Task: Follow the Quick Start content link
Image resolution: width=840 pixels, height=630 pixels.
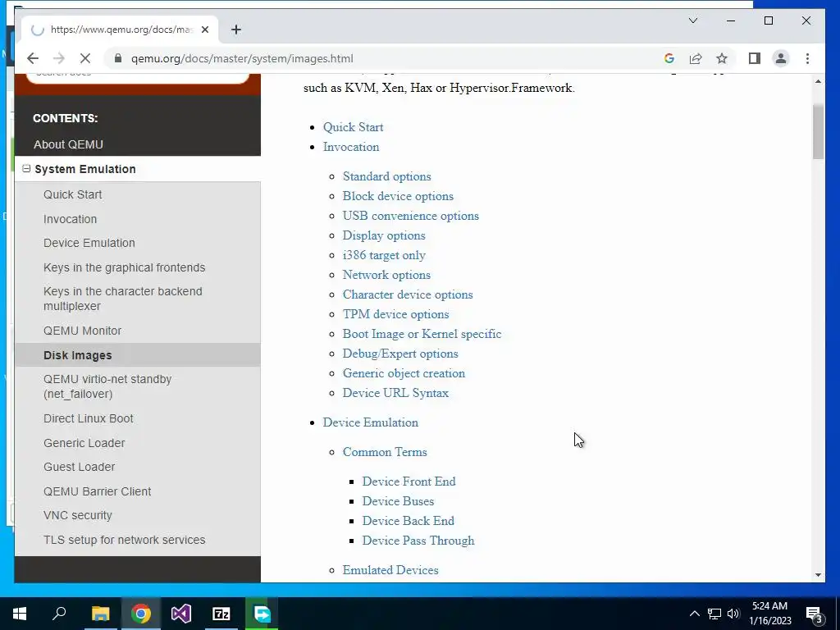Action: 353,127
